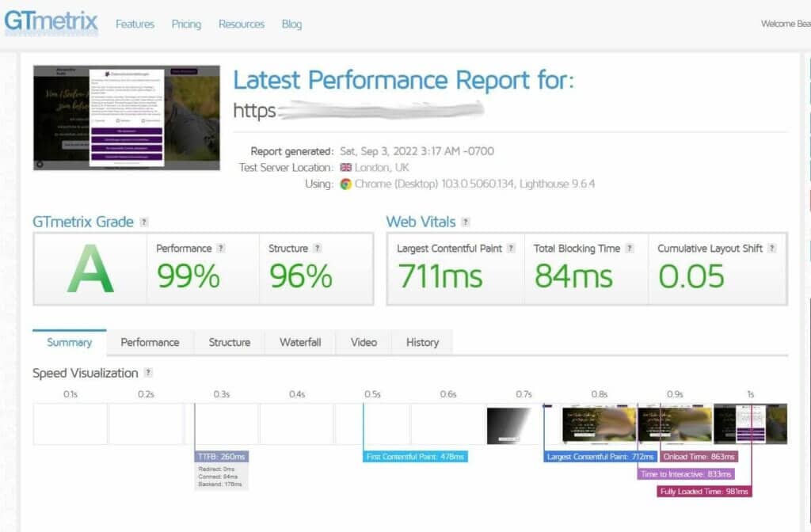Open the Features menu
This screenshot has height=532, width=811.
click(x=135, y=25)
